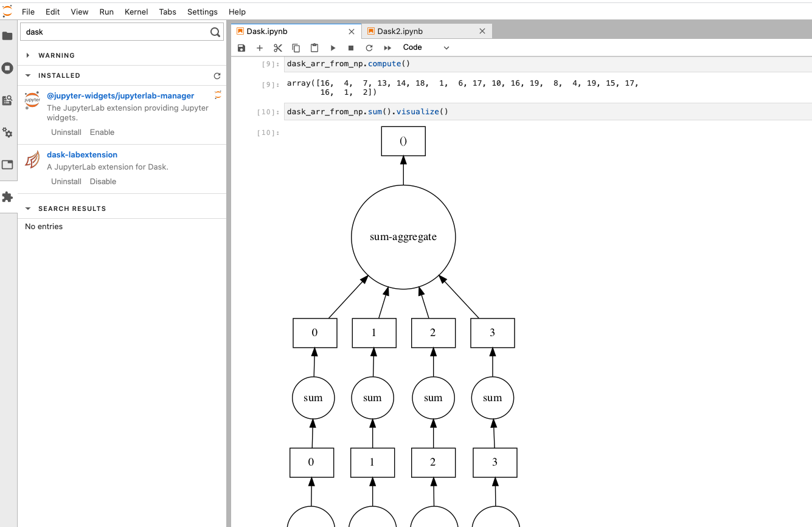Run the selected cell
Image resolution: width=812 pixels, height=527 pixels.
[333, 47]
